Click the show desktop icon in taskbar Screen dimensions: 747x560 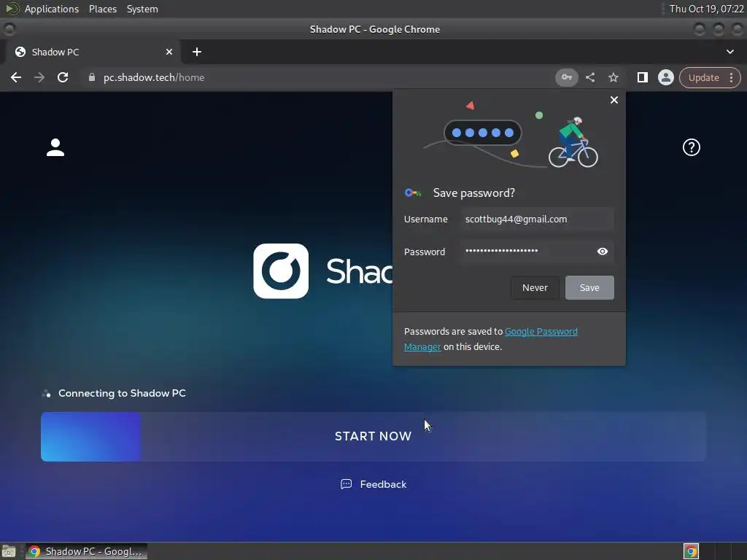9,551
